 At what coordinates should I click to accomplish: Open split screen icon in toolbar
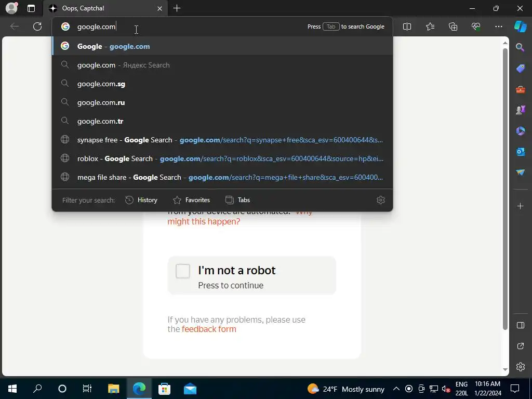click(x=407, y=26)
